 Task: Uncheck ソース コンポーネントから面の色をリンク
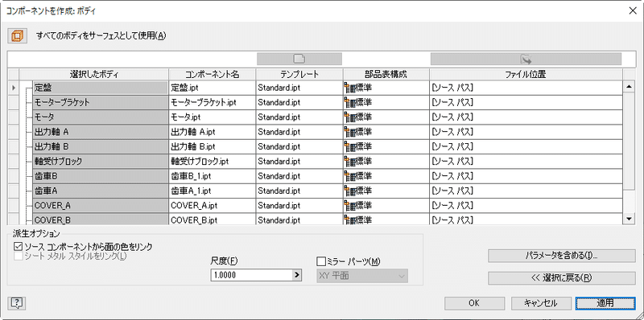click(x=18, y=247)
